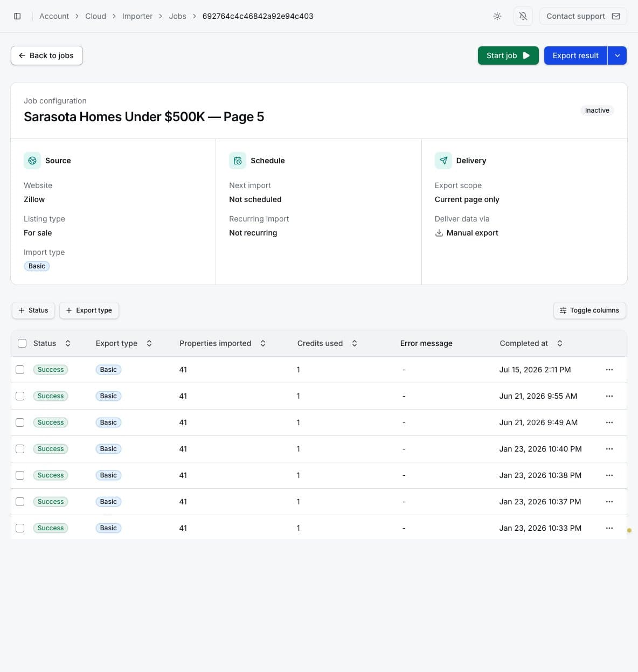The width and height of the screenshot is (638, 672).
Task: Click the Source globe icon
Action: tap(32, 161)
